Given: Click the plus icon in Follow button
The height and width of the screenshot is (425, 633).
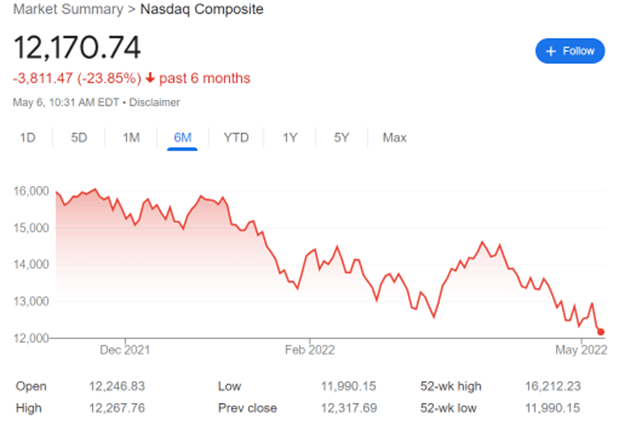Looking at the screenshot, I should [x=549, y=50].
